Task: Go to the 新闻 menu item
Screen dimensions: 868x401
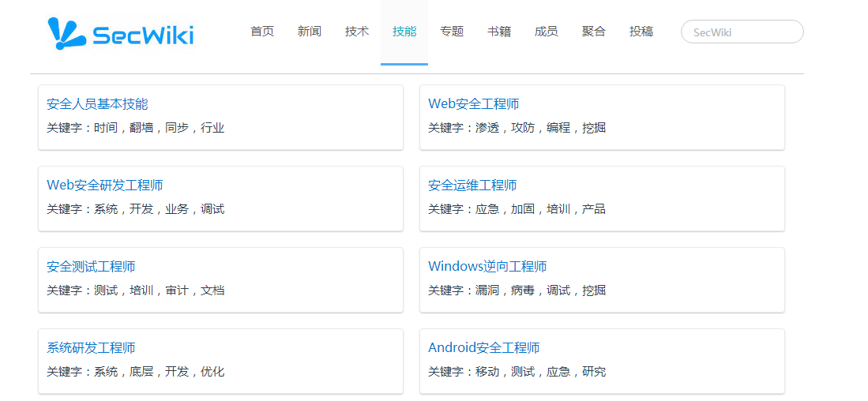Action: tap(310, 32)
